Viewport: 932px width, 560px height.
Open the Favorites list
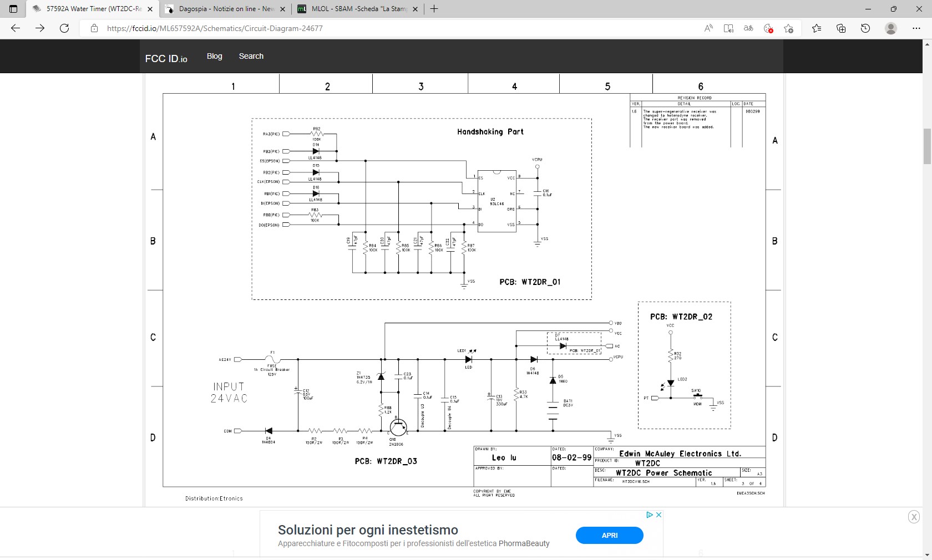coord(817,28)
